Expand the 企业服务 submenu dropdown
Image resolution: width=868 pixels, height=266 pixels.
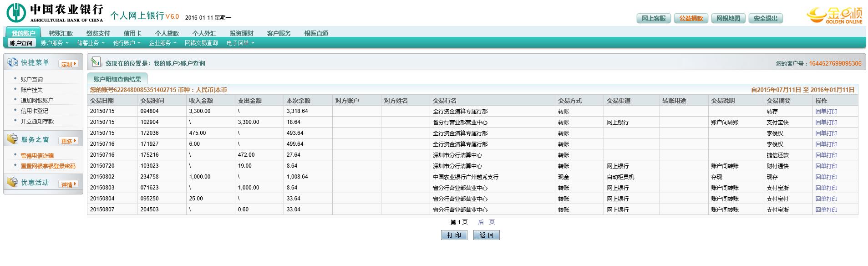click(162, 43)
